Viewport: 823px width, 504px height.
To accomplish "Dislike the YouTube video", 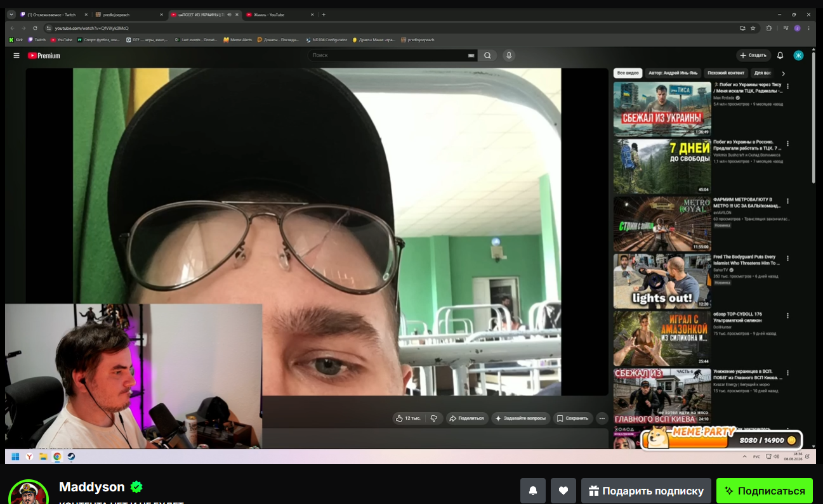I will 434,418.
